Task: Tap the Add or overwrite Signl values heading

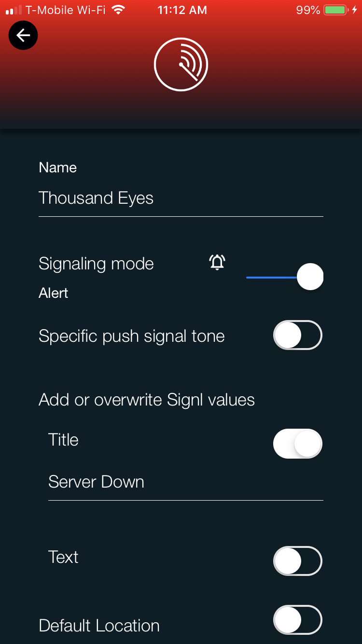Action: [x=147, y=400]
